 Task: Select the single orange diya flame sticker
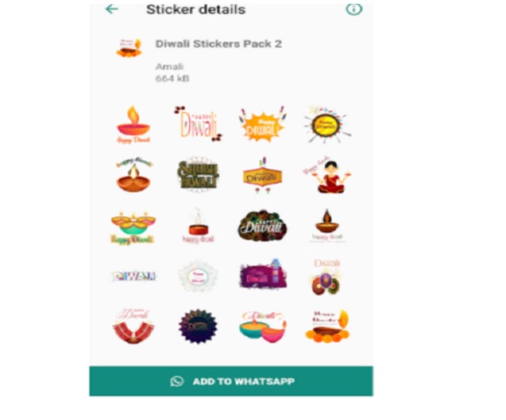tap(133, 124)
